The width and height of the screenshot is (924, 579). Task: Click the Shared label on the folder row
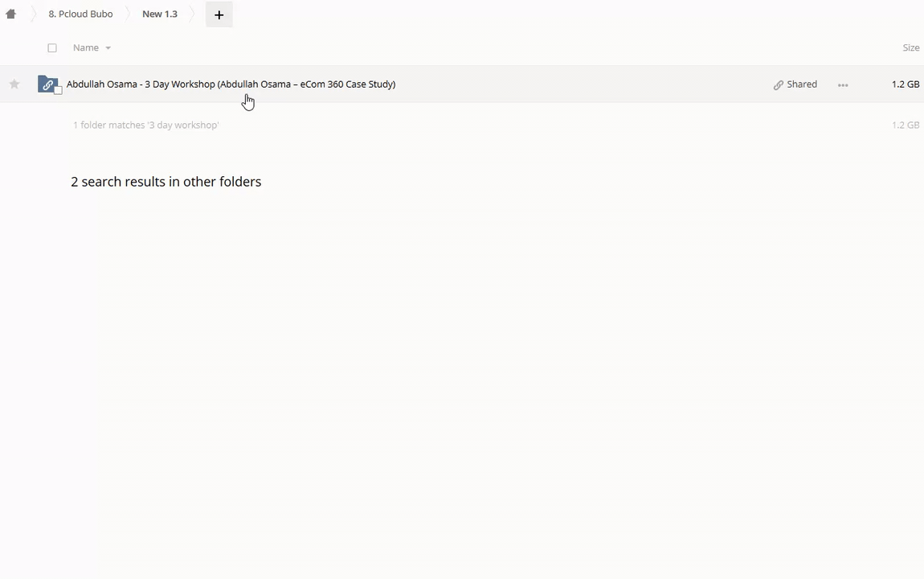pyautogui.click(x=801, y=84)
